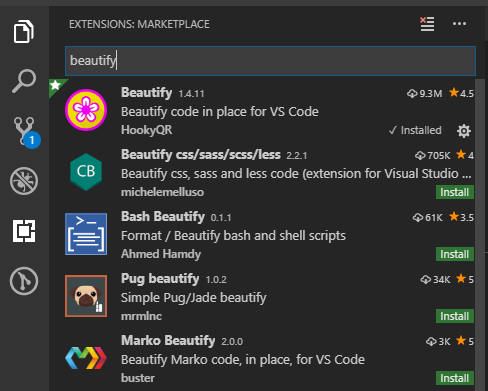
Task: Click the Beautify flower extension icon
Action: pyautogui.click(x=86, y=110)
